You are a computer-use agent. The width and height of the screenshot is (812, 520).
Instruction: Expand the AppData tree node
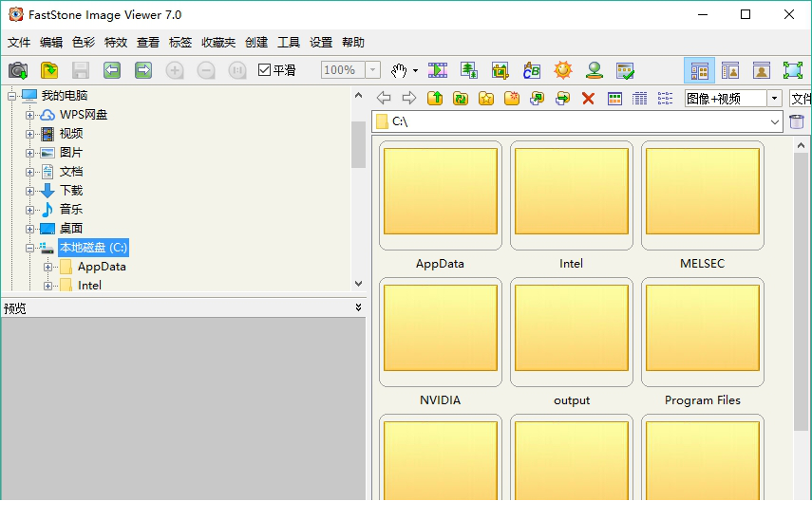click(47, 267)
